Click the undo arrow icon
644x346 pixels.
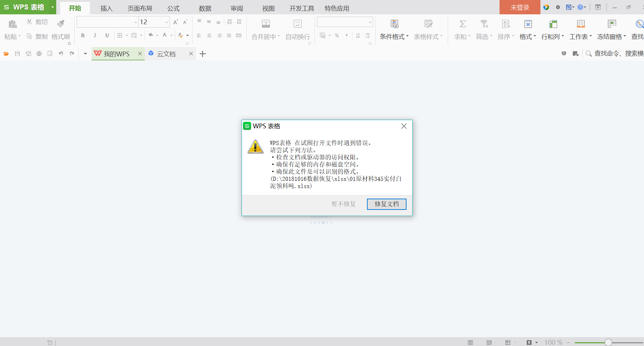click(61, 54)
